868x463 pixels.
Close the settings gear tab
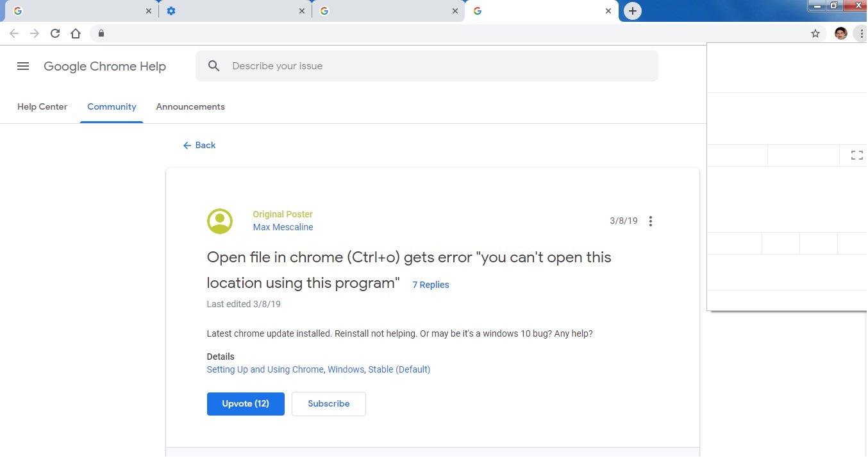302,11
